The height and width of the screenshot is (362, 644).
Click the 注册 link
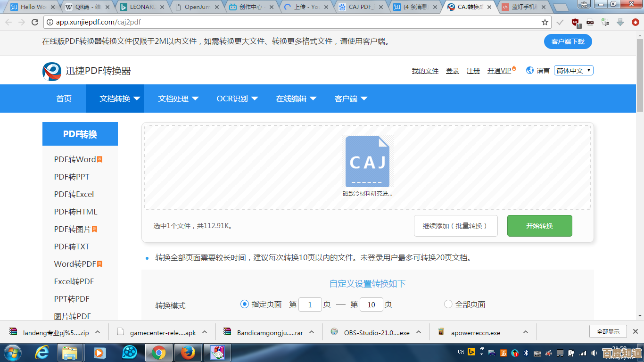[x=473, y=70]
